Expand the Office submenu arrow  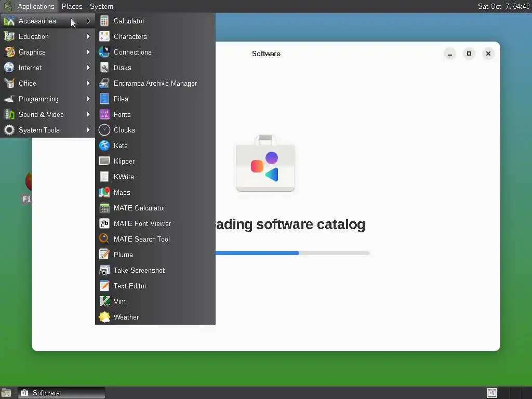click(88, 84)
